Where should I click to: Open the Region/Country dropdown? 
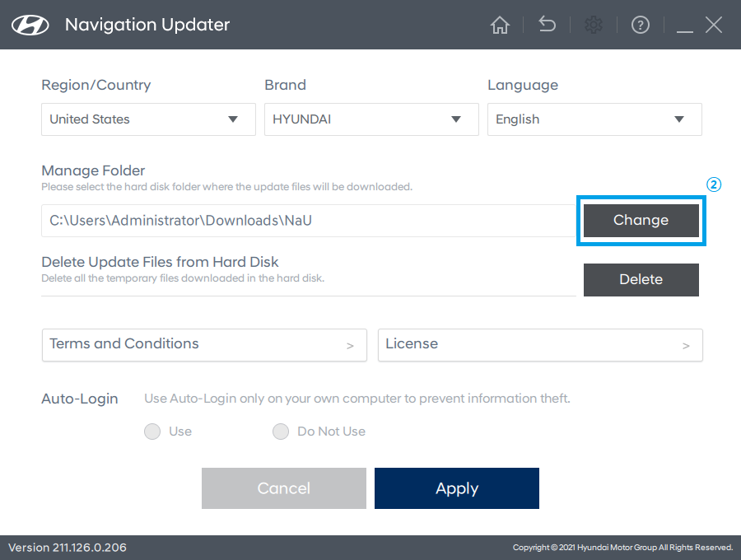tap(148, 119)
